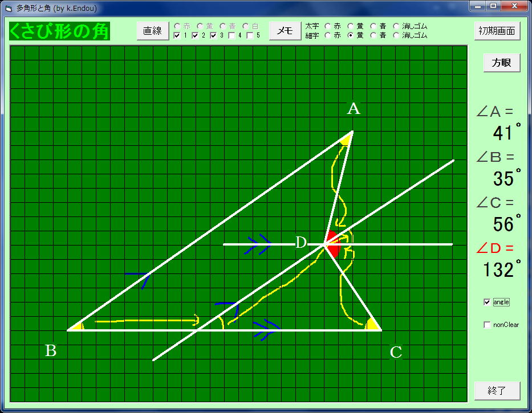Click the red ∠D = label
This screenshot has width=532, height=413.
[495, 248]
